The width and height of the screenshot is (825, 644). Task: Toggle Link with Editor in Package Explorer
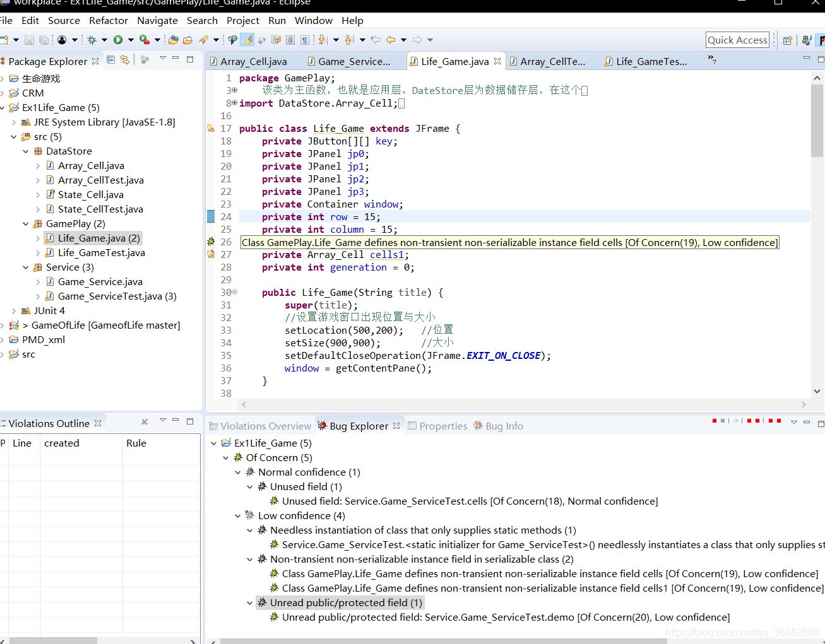pyautogui.click(x=125, y=59)
